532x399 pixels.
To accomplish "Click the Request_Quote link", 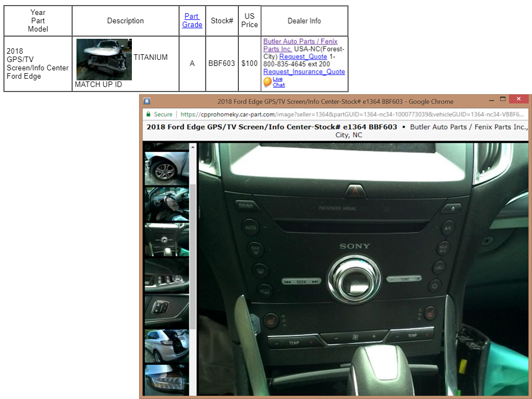I will point(303,57).
